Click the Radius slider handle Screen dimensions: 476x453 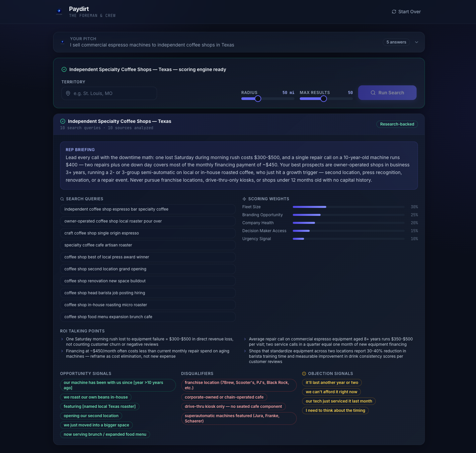258,99
